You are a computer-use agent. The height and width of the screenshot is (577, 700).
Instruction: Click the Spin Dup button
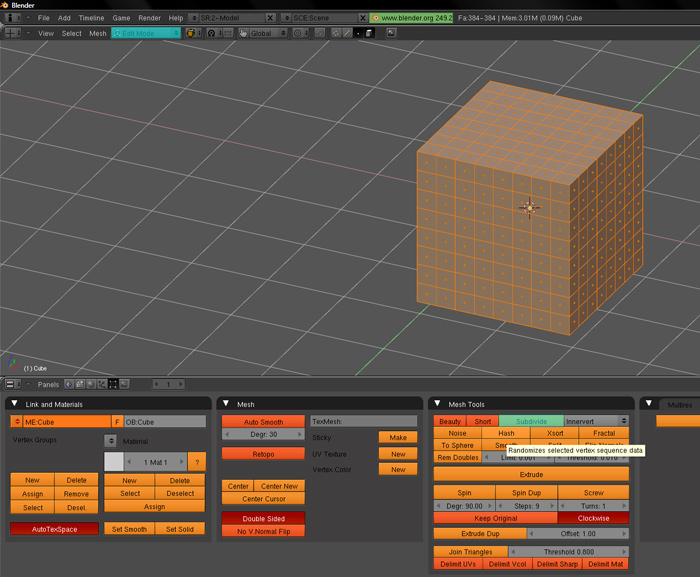pyautogui.click(x=526, y=493)
